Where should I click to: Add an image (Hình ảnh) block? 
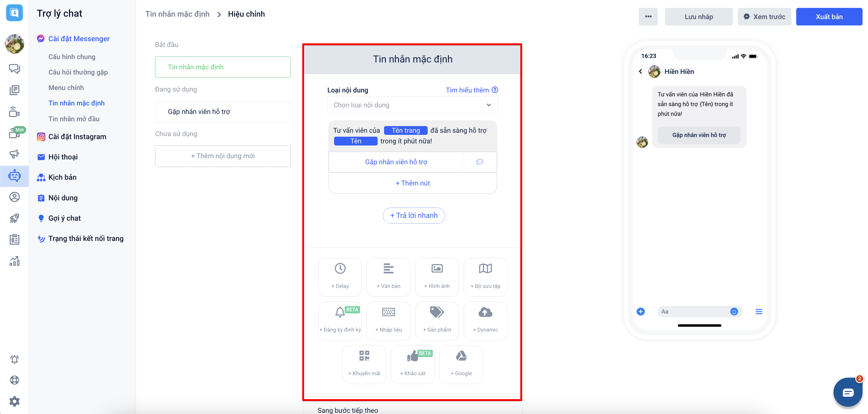tap(437, 276)
